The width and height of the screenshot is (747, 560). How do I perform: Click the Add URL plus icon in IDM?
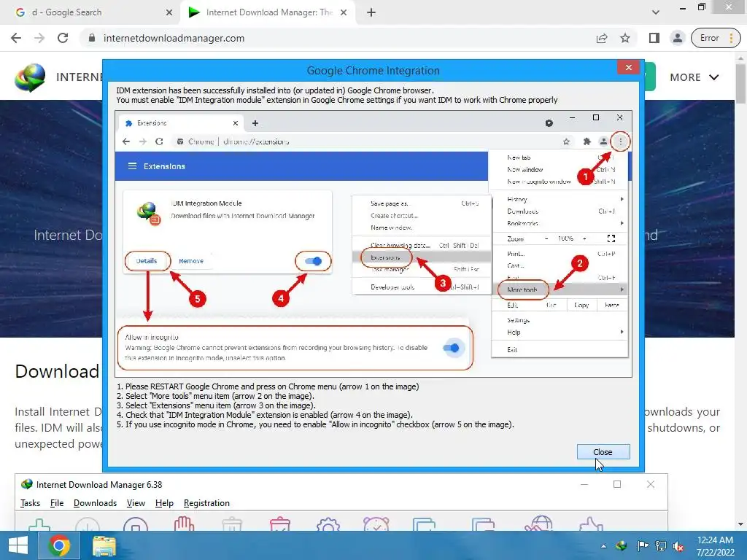[39, 524]
